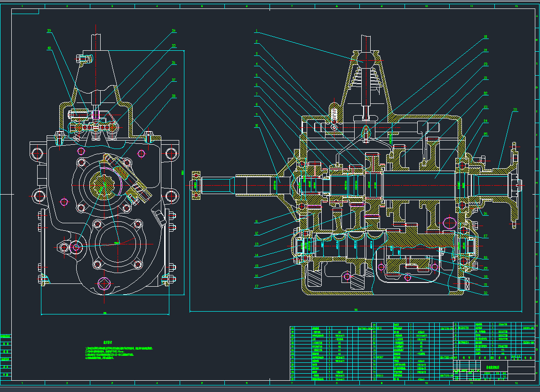Screen dimensions: 540x392
Task: Pick leader callout number 12 on section view
Action: click(256, 233)
